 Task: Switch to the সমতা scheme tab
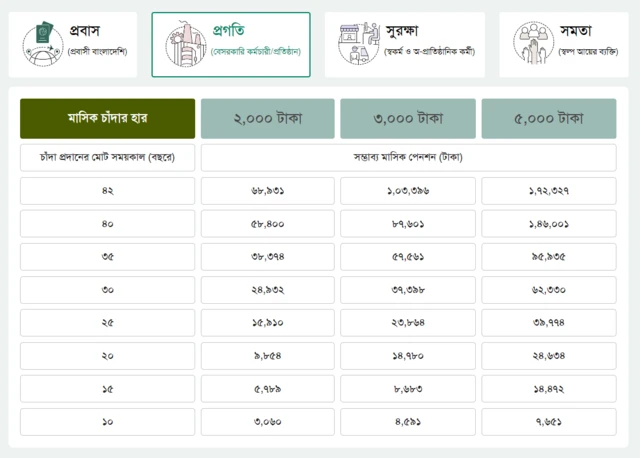pos(569,45)
